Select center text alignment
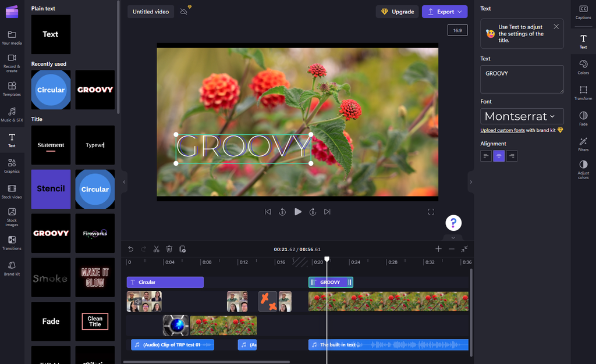 coord(499,156)
